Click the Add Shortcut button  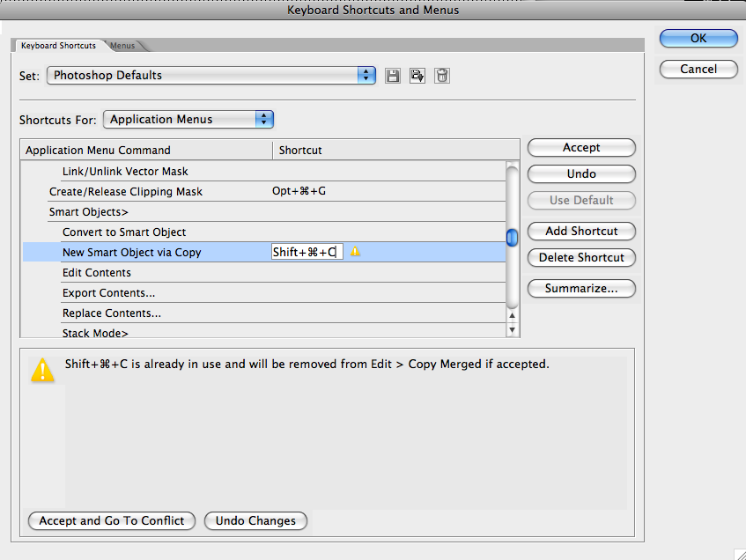coord(581,232)
